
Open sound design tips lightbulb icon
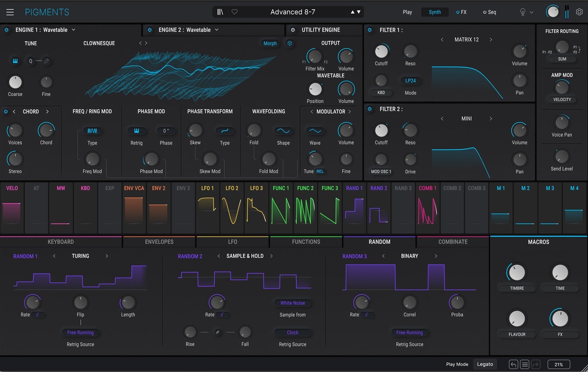(x=523, y=12)
